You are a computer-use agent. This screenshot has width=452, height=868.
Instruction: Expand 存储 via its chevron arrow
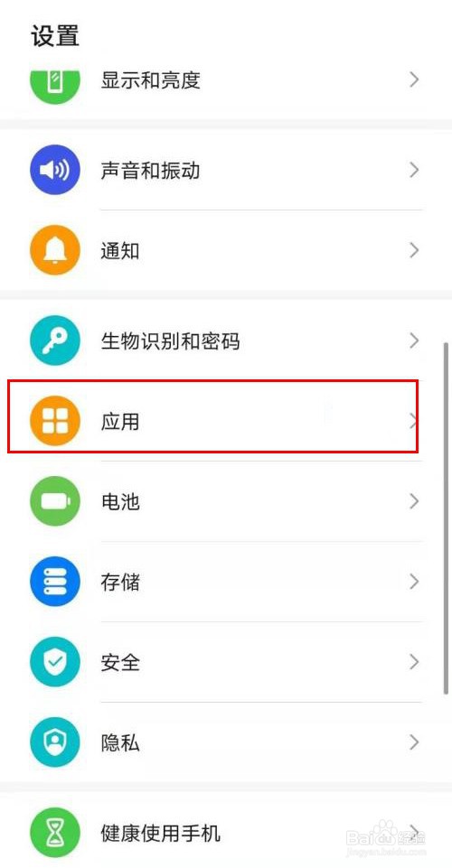414,582
